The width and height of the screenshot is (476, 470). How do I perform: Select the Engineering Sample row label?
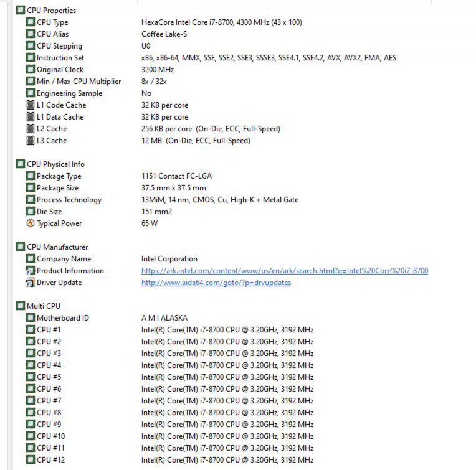click(x=70, y=93)
